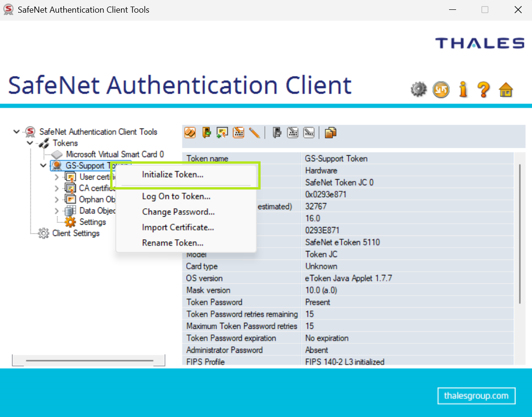The image size is (532, 417).
Task: Choose Initialize Token... from the context menu
Action: point(186,174)
